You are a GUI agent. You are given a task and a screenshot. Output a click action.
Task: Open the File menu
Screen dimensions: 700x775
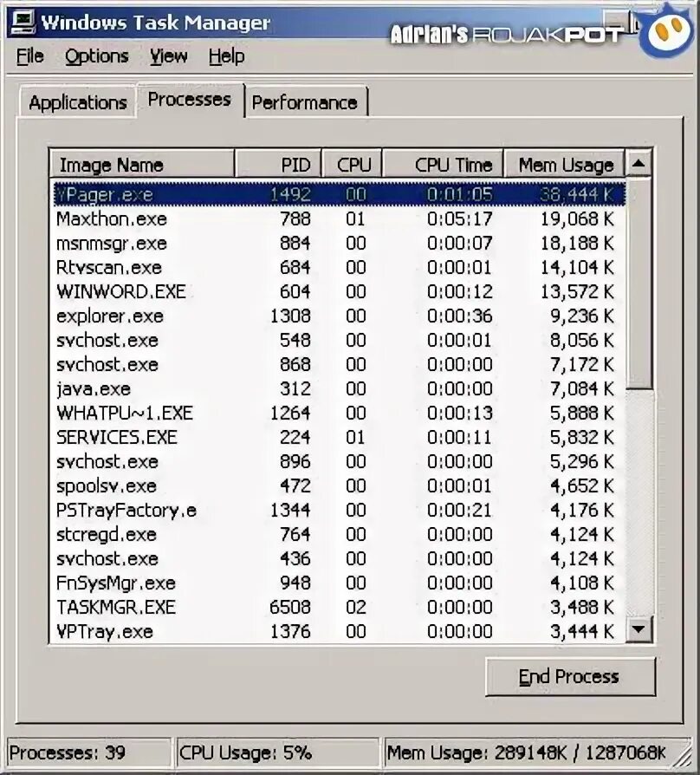[29, 56]
